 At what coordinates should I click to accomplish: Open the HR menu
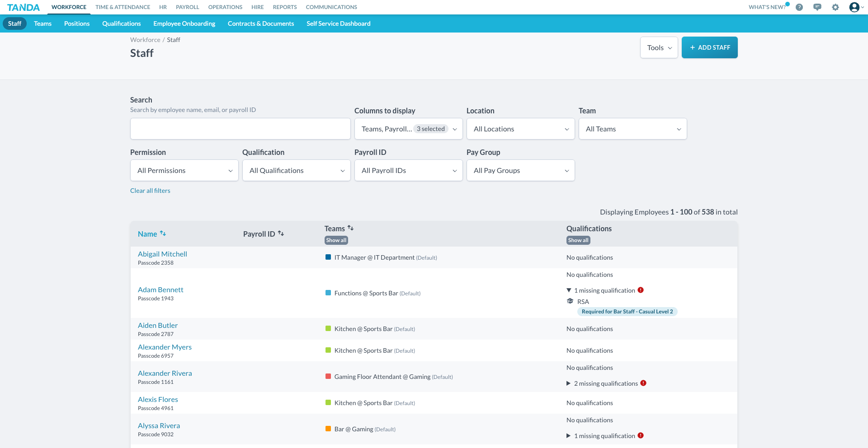(163, 7)
